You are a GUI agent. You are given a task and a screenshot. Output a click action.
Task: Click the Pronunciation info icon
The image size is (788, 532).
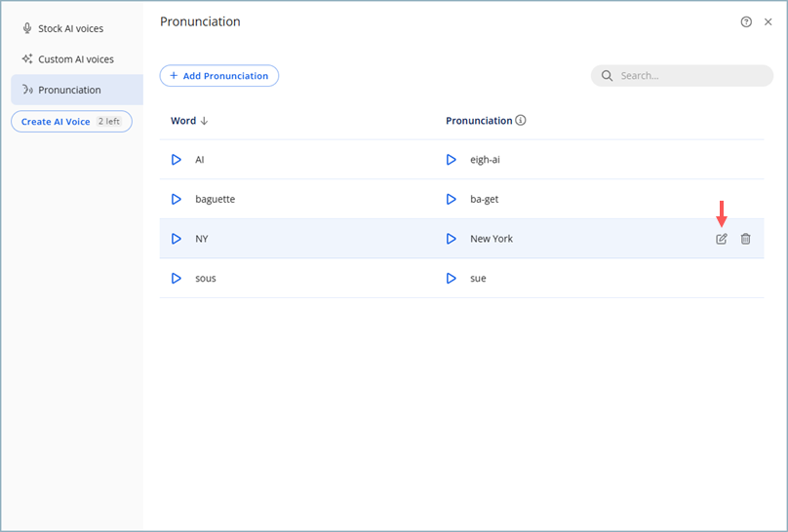(x=521, y=121)
